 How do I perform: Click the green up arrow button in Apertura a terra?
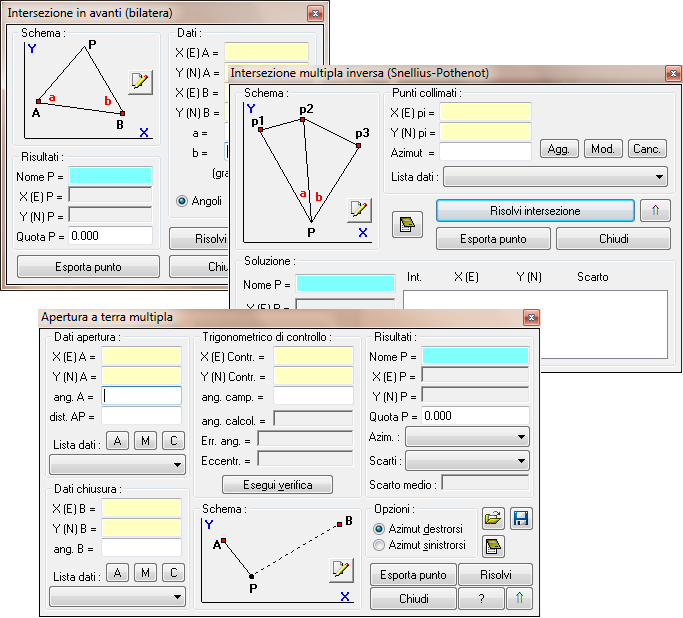(520, 598)
